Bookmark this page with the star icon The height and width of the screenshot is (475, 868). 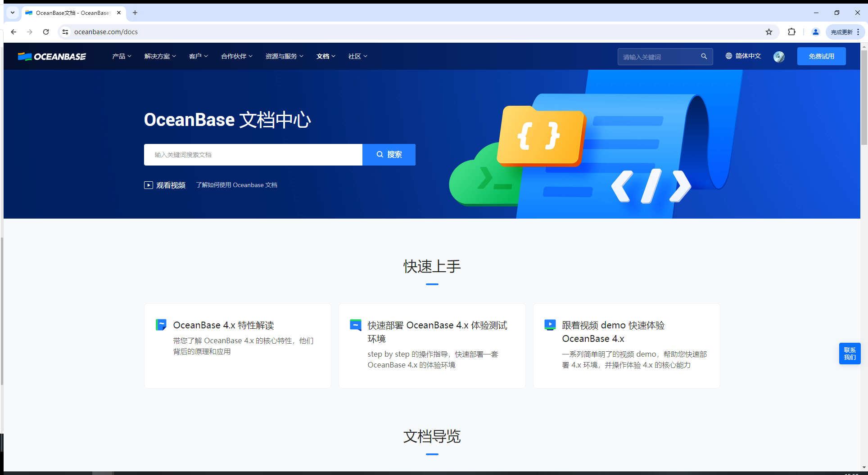click(769, 32)
